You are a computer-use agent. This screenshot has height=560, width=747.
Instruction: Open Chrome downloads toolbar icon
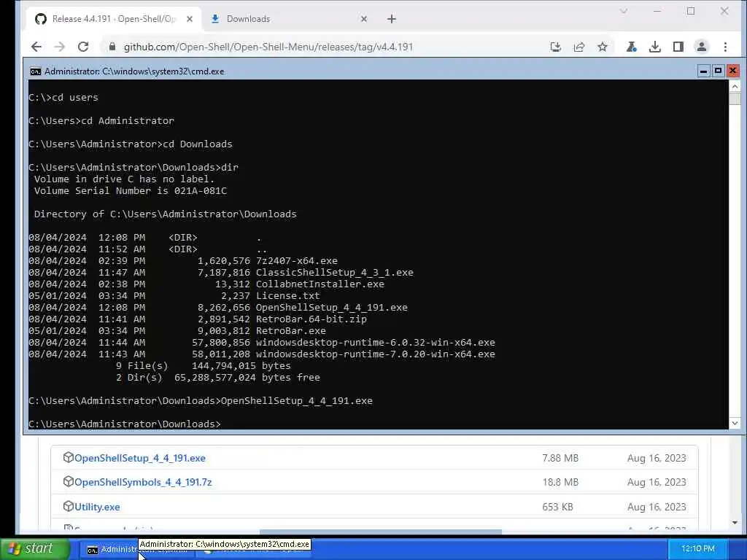[655, 47]
